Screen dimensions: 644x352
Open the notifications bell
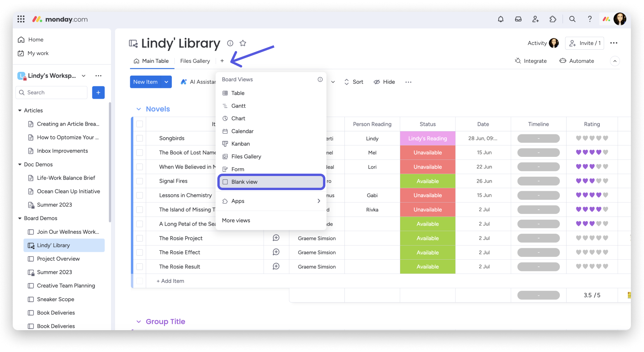point(500,19)
